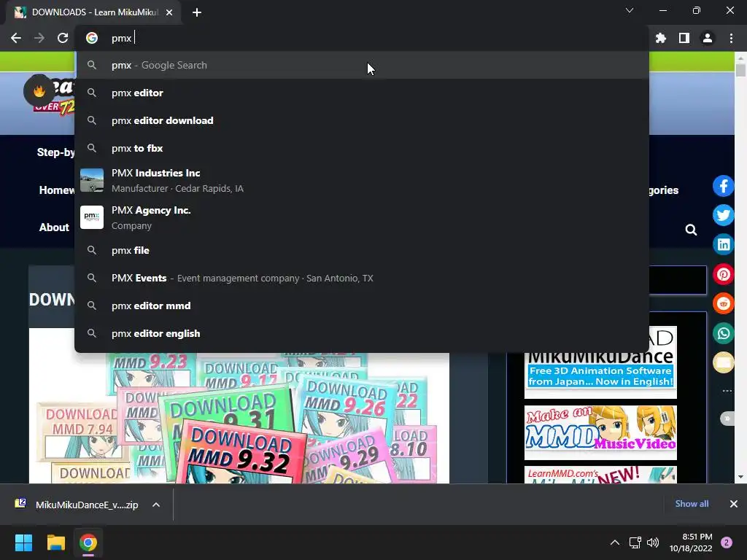Image resolution: width=747 pixels, height=560 pixels.
Task: Open the MikuMikuDanceE zip download item
Action: point(77,505)
